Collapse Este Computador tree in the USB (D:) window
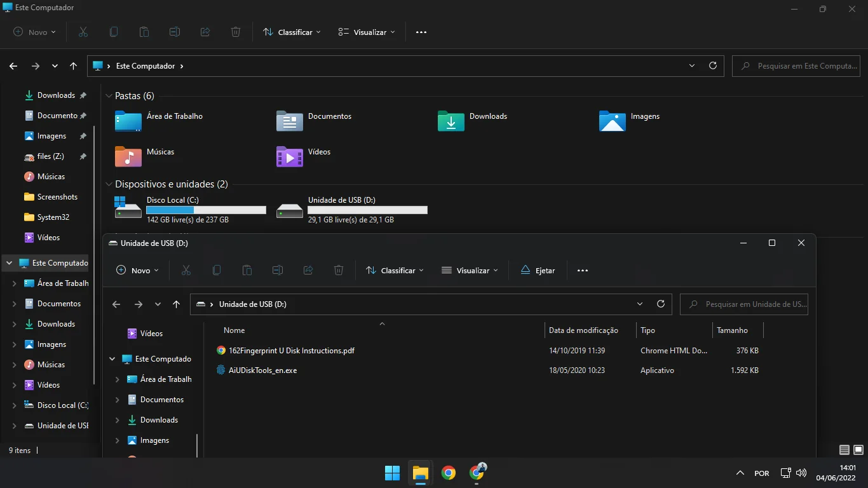 112,359
